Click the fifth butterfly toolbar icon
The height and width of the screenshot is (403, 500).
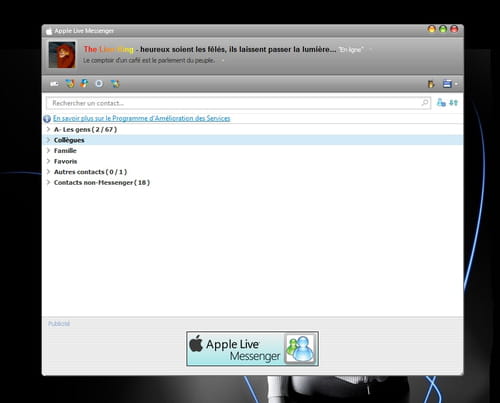115,84
